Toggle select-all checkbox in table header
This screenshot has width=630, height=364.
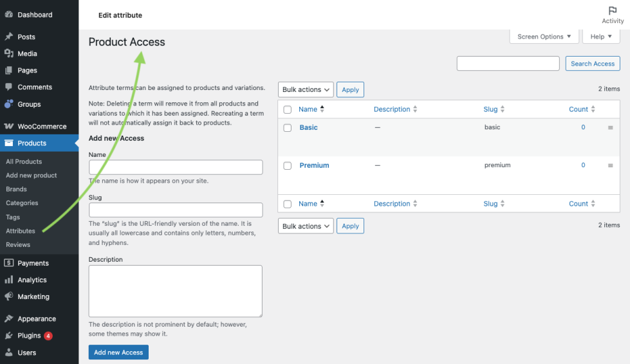(288, 110)
